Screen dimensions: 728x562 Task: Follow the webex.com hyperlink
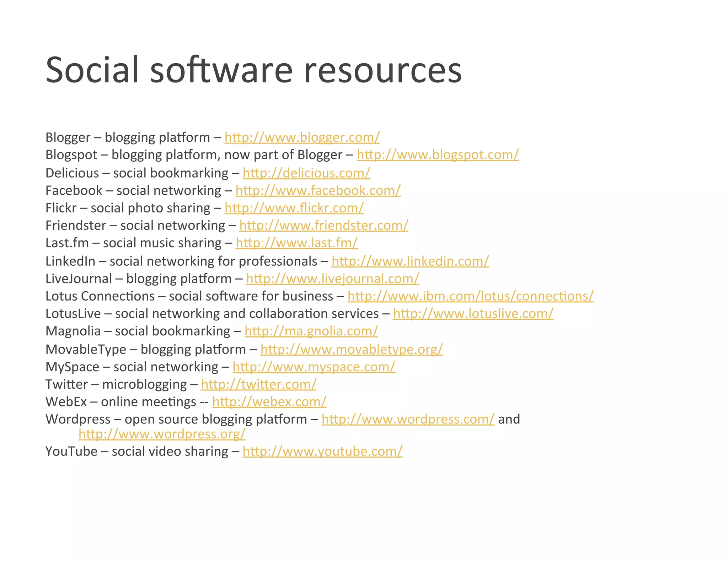[269, 402]
